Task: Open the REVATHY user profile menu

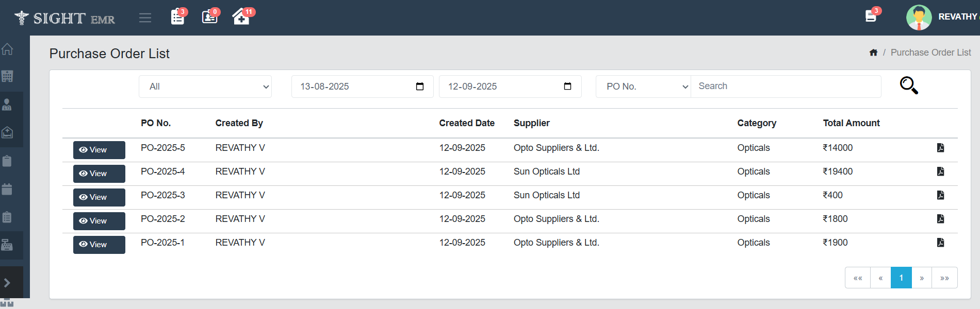Action: pyautogui.click(x=957, y=17)
